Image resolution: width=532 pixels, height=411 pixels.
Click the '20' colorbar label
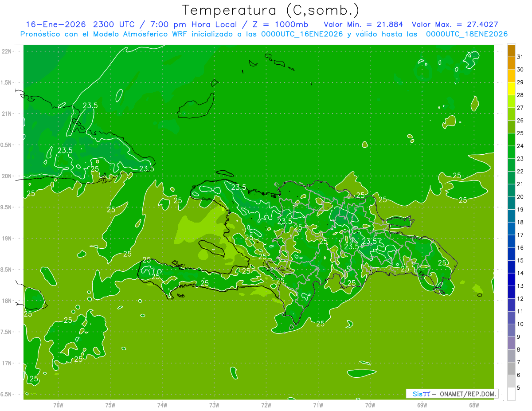(520, 197)
